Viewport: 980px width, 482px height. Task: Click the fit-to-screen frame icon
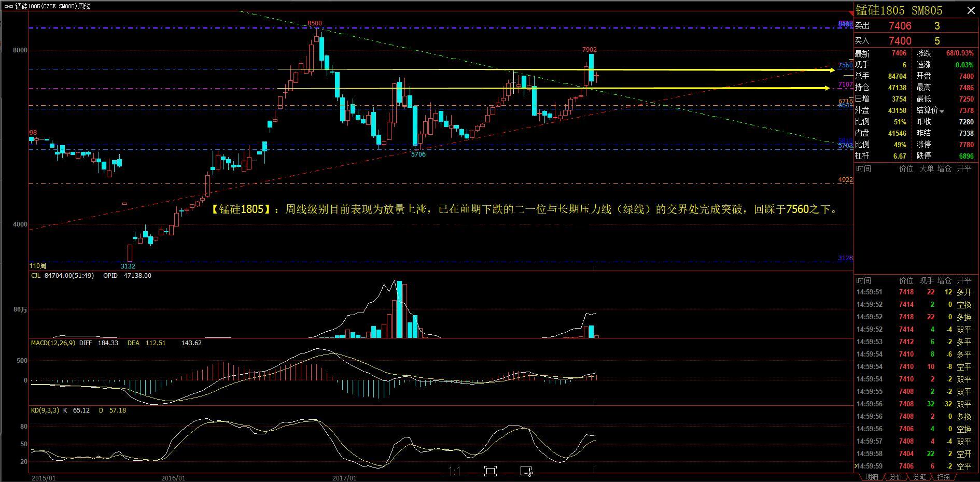click(490, 471)
